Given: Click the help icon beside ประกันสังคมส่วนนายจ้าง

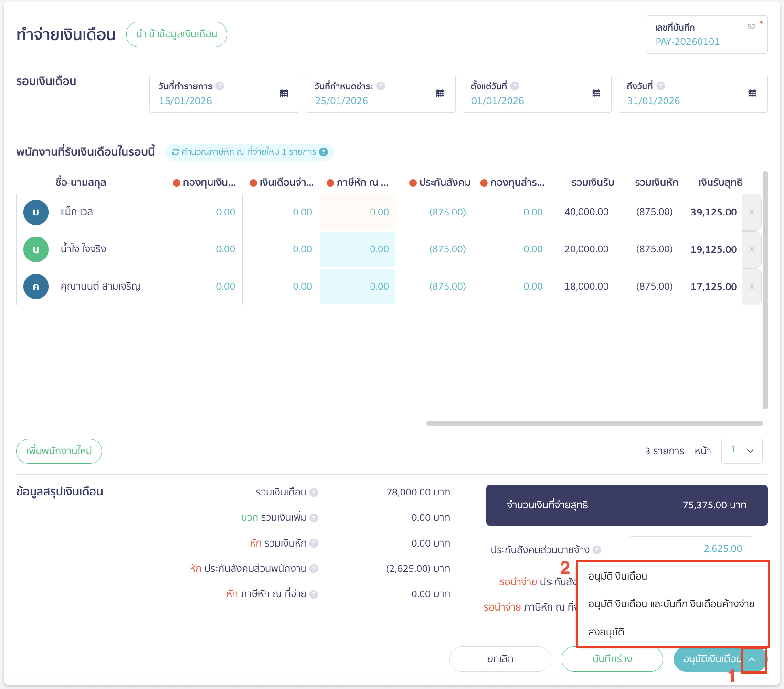Looking at the screenshot, I should (596, 549).
